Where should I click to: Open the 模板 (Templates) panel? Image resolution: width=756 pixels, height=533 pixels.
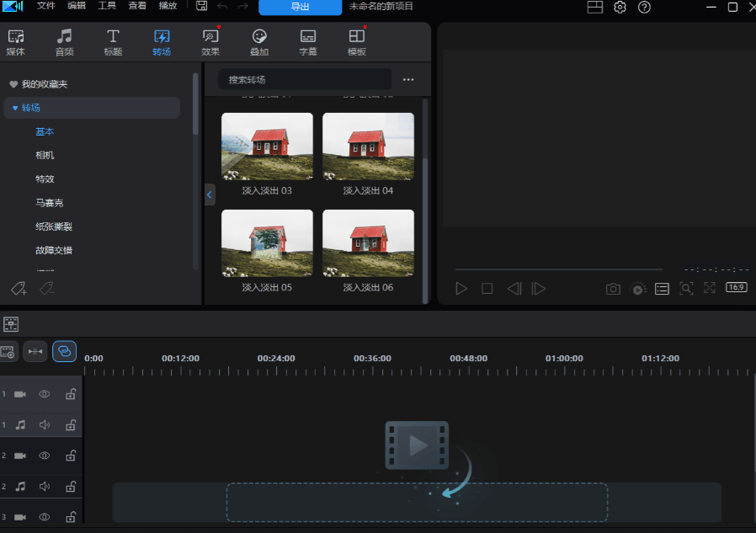pyautogui.click(x=356, y=41)
